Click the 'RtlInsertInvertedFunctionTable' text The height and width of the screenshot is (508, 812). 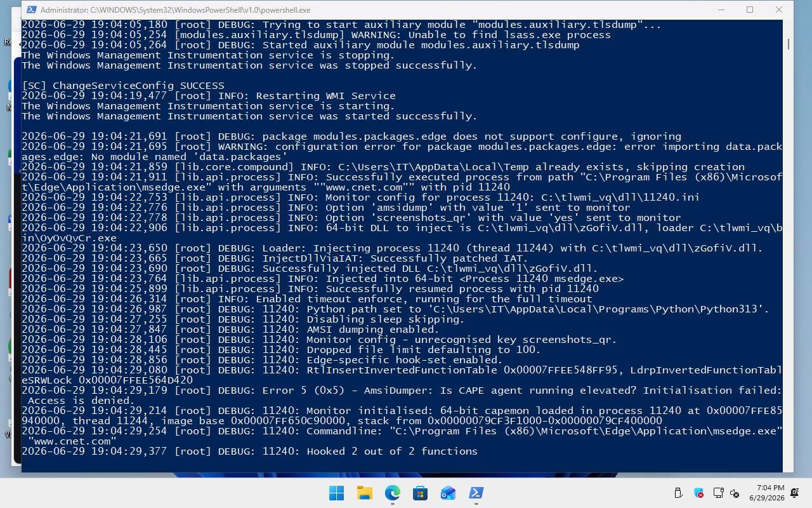tap(402, 370)
